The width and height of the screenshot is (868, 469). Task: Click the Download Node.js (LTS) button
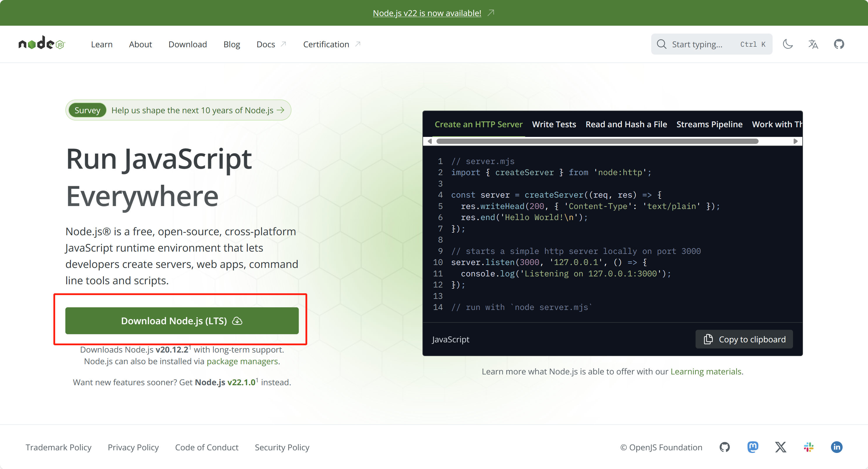tap(182, 321)
